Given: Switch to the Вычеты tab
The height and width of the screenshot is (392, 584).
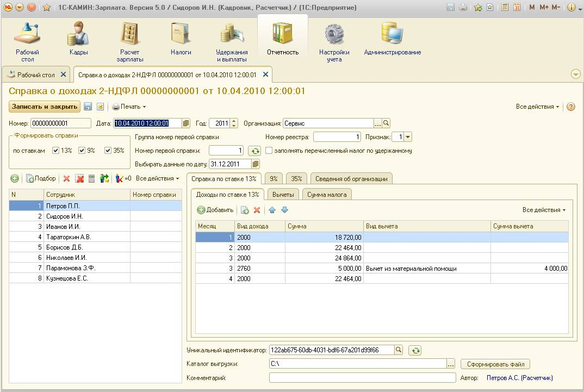Looking at the screenshot, I should tap(283, 195).
